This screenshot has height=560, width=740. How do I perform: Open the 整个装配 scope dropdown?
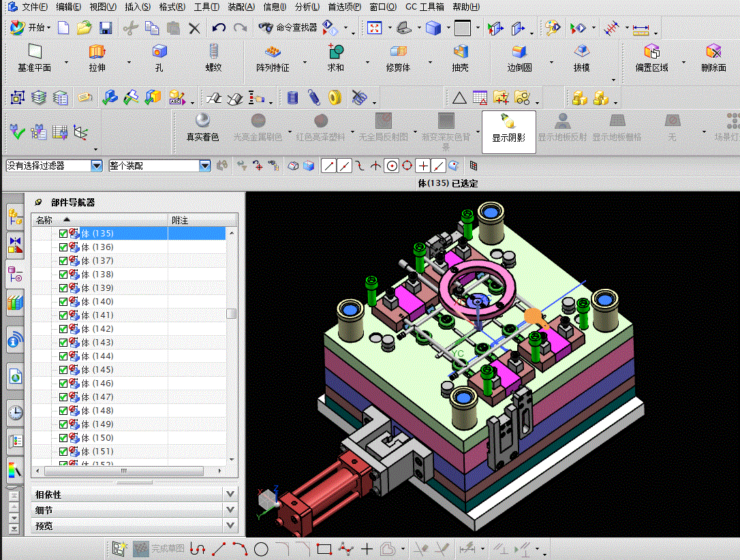click(205, 166)
